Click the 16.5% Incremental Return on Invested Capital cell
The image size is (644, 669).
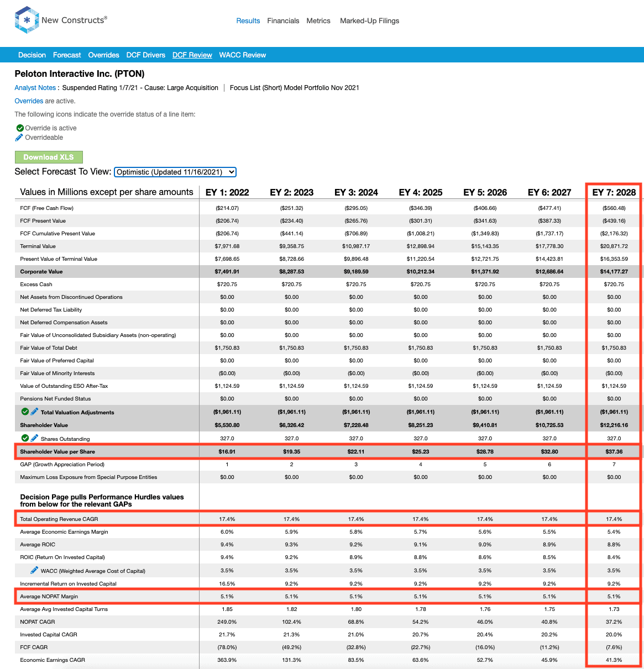click(x=227, y=584)
